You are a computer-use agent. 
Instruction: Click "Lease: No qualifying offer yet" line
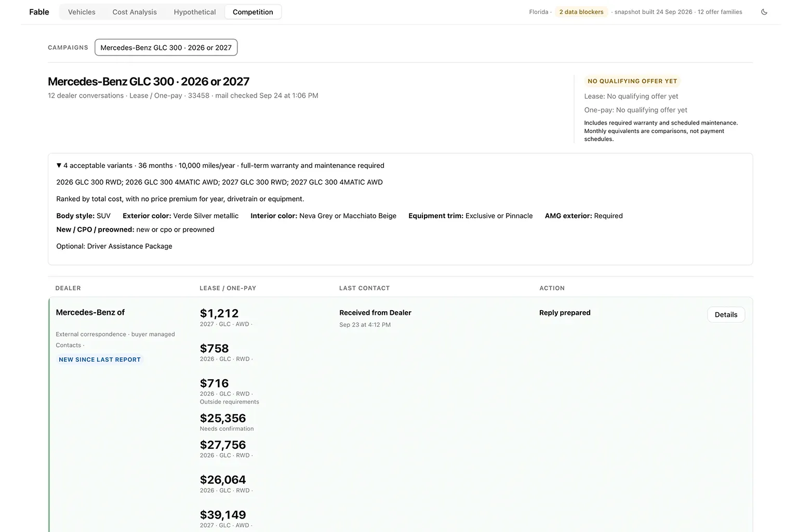(631, 96)
